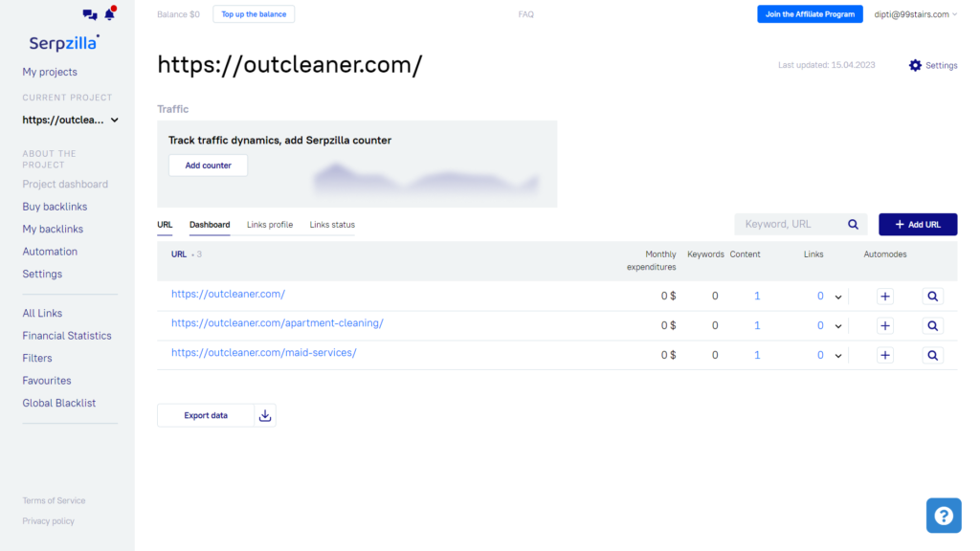Click Content count for maid-services row
980x551 pixels.
(x=757, y=355)
